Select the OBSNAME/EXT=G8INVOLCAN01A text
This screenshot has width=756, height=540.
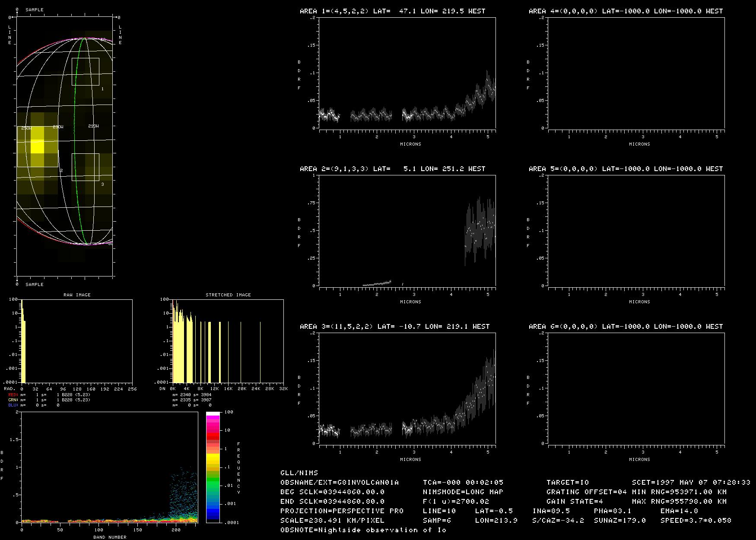(340, 483)
